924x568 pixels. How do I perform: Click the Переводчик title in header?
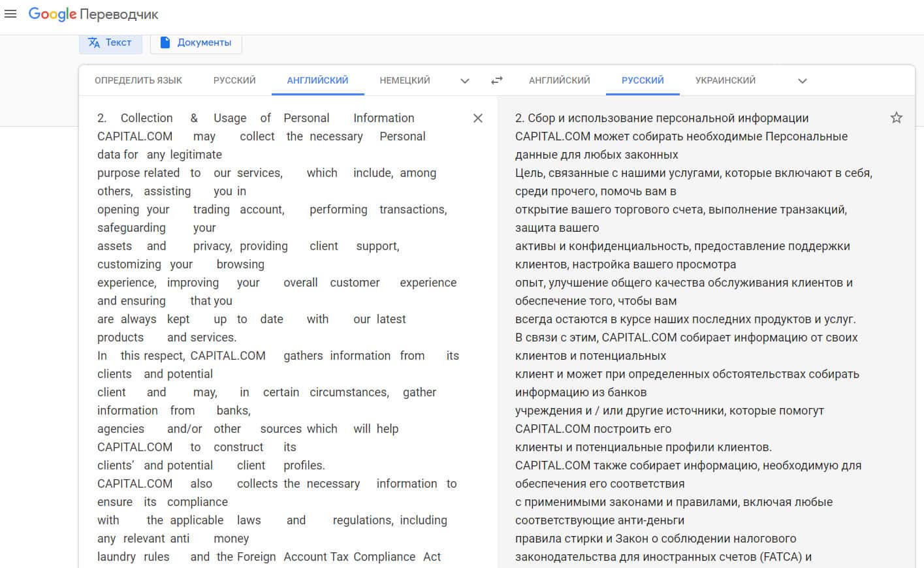[x=119, y=14]
